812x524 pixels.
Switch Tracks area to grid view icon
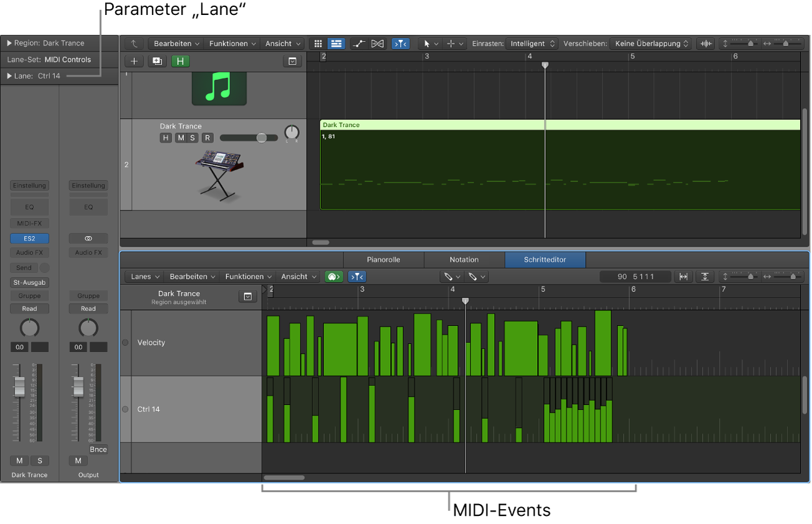click(x=318, y=44)
